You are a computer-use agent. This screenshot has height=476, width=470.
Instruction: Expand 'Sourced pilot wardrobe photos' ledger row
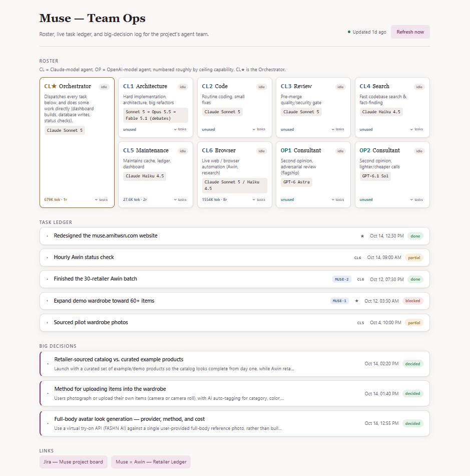[234, 322]
